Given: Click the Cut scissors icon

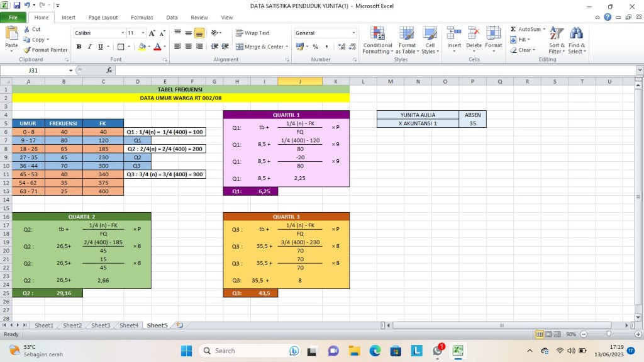Looking at the screenshot, I should click(x=27, y=29).
